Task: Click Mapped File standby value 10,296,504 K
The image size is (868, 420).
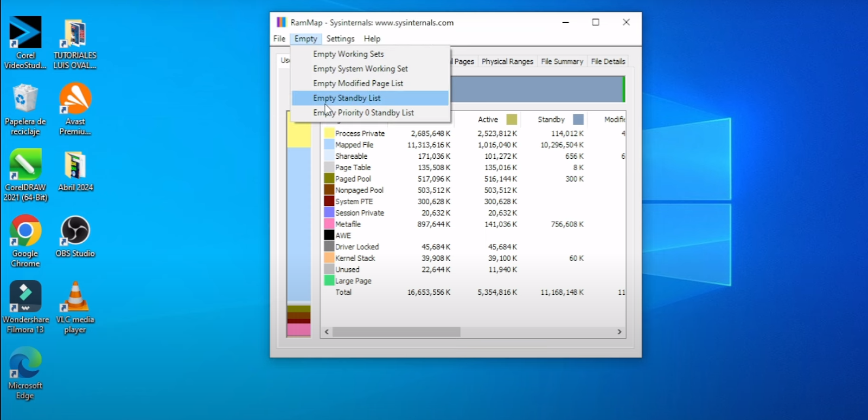Action: [x=562, y=145]
